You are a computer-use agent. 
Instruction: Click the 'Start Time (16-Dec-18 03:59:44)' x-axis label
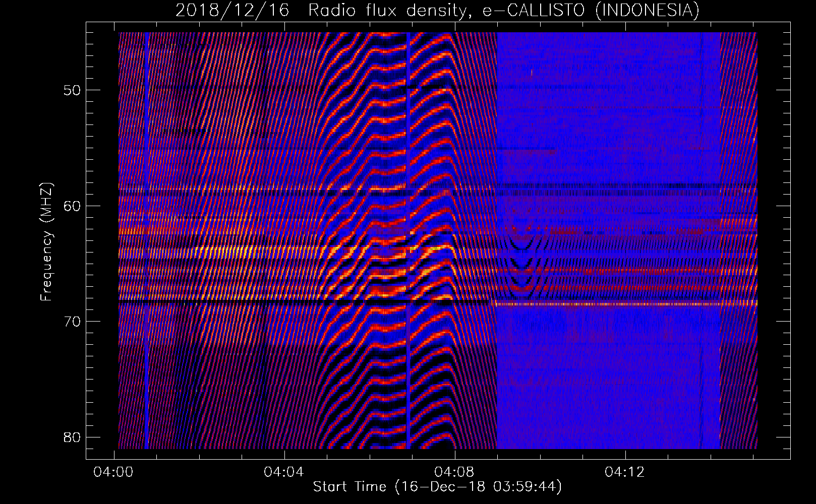(x=437, y=487)
